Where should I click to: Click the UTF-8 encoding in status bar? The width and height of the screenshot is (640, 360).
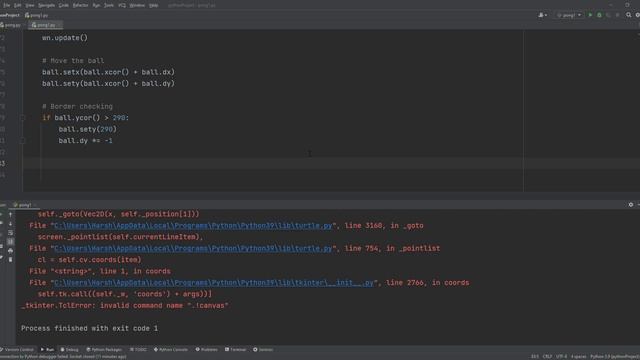pos(562,357)
